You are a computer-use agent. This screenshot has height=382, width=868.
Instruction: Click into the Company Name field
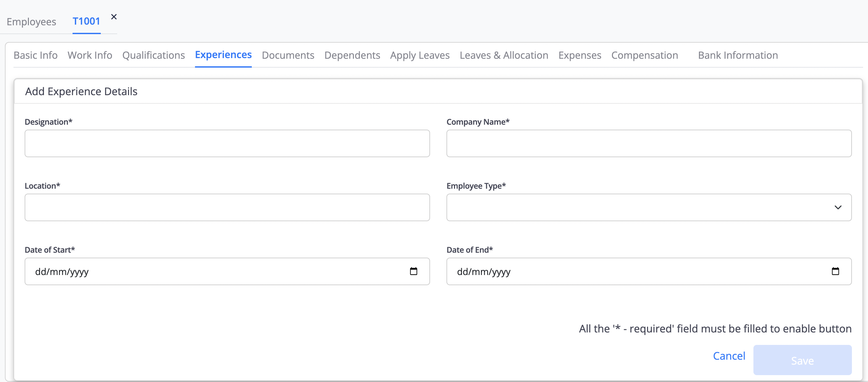(x=649, y=143)
